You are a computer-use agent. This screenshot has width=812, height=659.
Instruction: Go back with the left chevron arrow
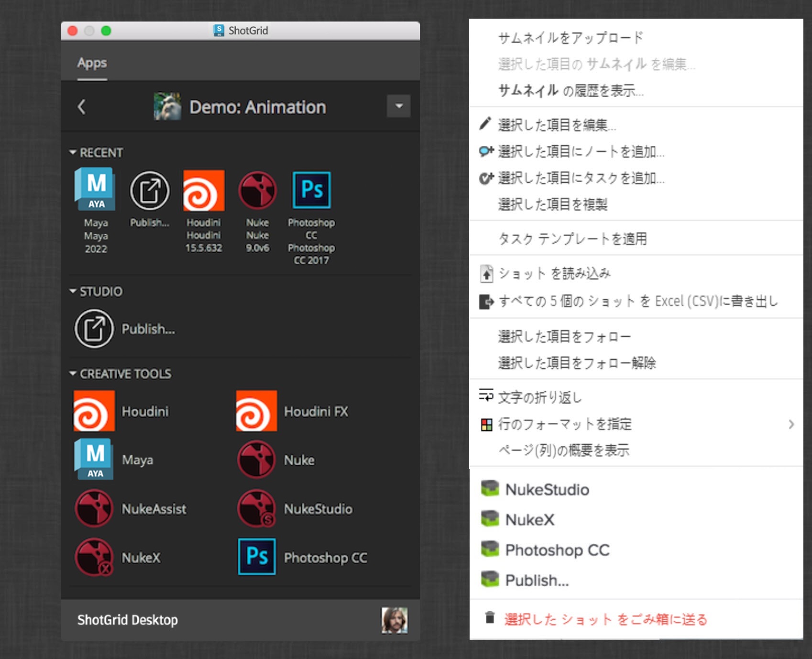coord(82,107)
